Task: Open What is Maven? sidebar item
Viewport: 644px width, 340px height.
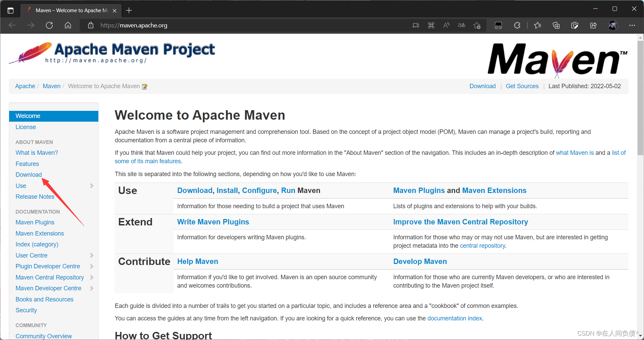Action: [x=37, y=153]
